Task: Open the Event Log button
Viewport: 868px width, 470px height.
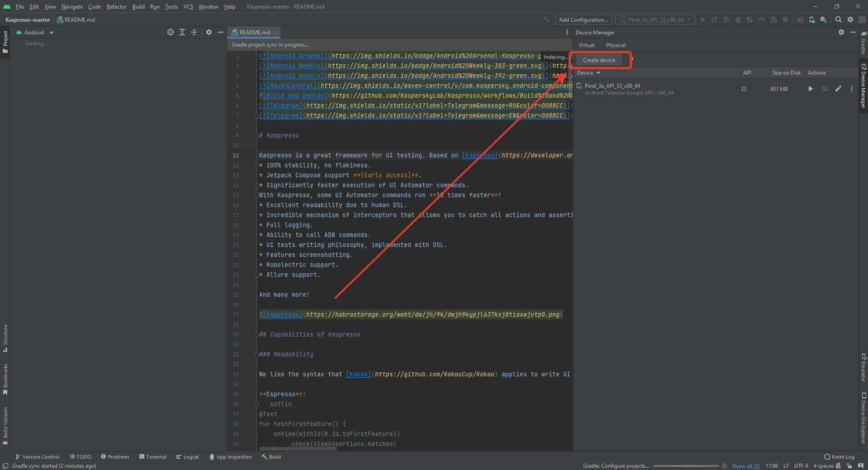Action: pos(840,457)
